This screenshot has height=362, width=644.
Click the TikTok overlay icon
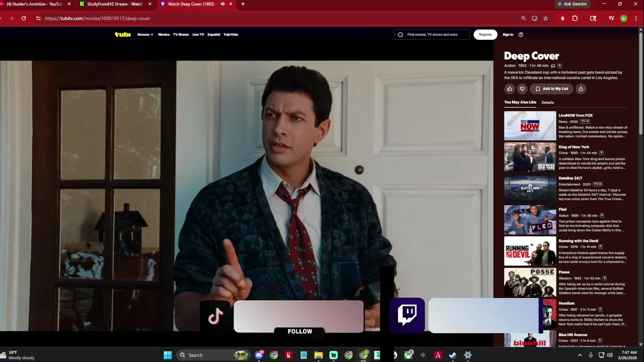coord(215,316)
